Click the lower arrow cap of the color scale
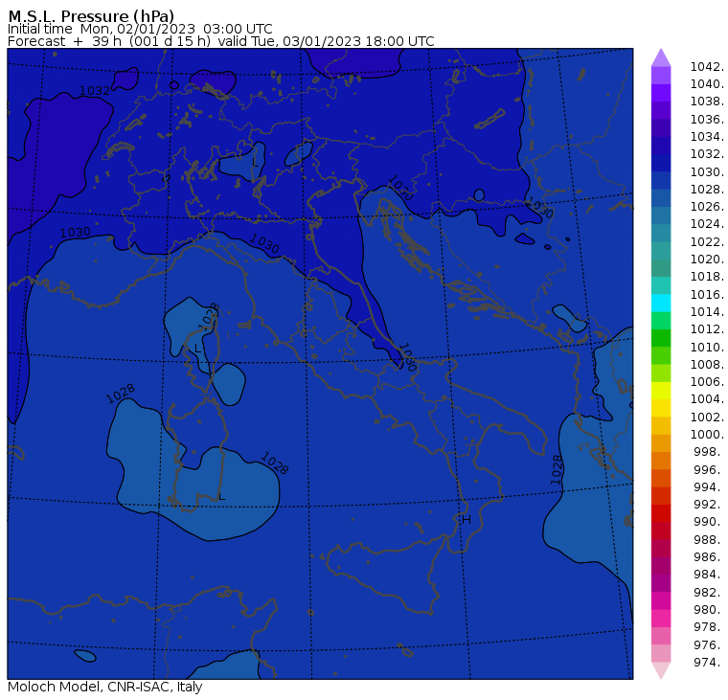 [661, 670]
